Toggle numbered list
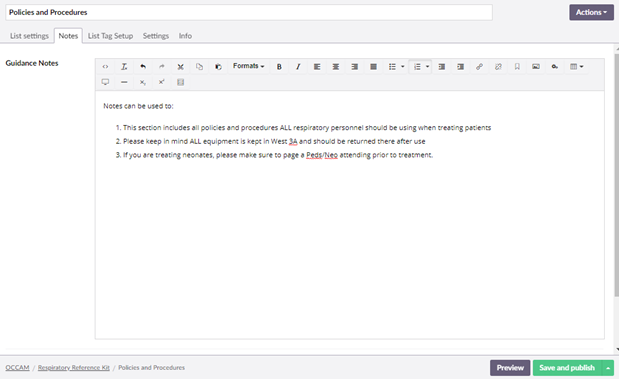Viewport: 619px width, 379px height. coord(417,67)
